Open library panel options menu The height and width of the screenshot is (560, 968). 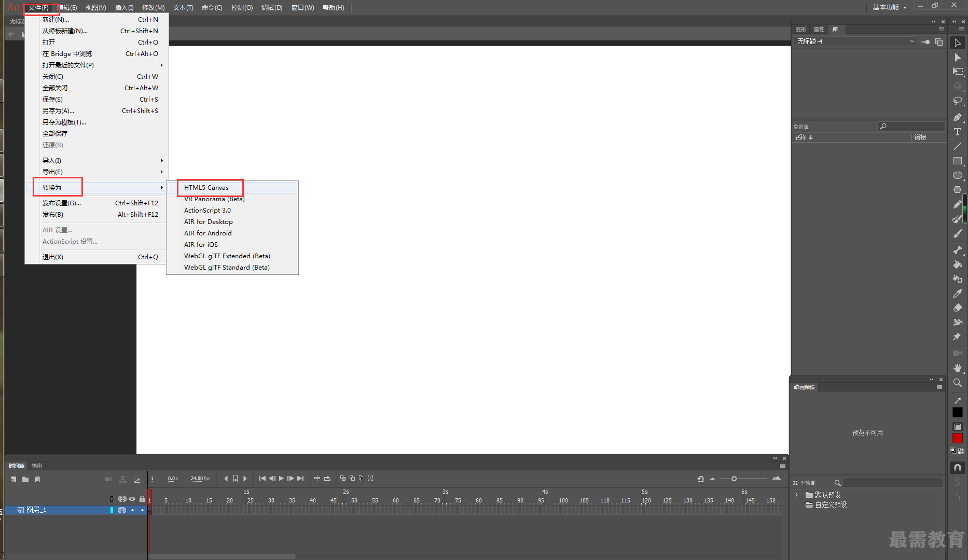point(941,29)
